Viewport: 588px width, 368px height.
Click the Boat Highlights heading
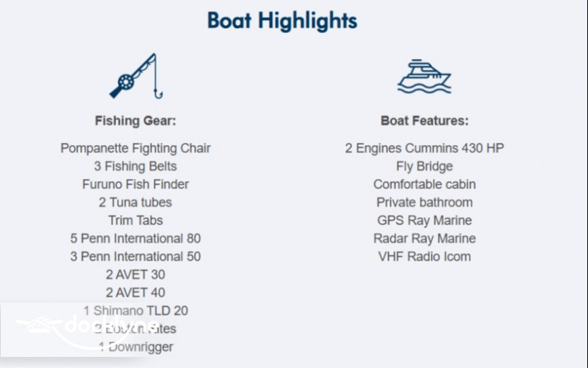point(282,21)
